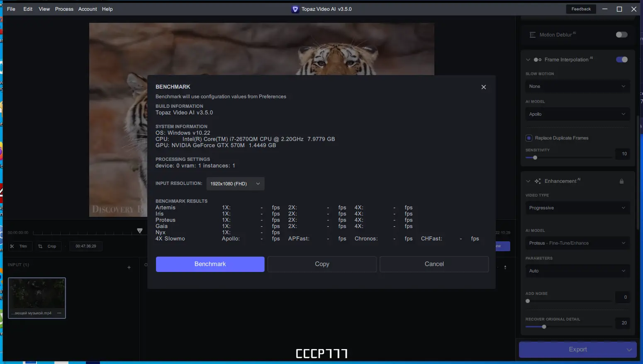Click the Nyx row label in the benchmark results

tap(161, 233)
